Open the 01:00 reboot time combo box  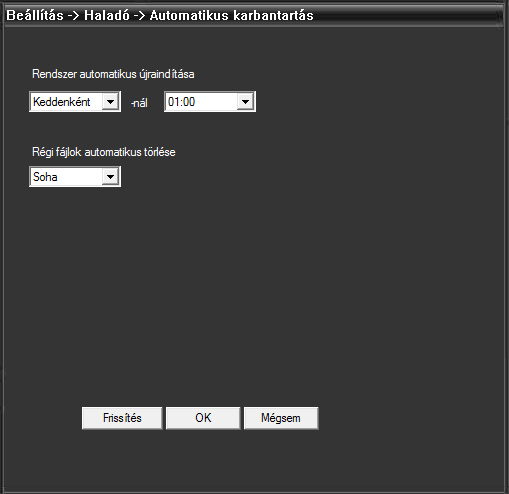click(x=210, y=102)
